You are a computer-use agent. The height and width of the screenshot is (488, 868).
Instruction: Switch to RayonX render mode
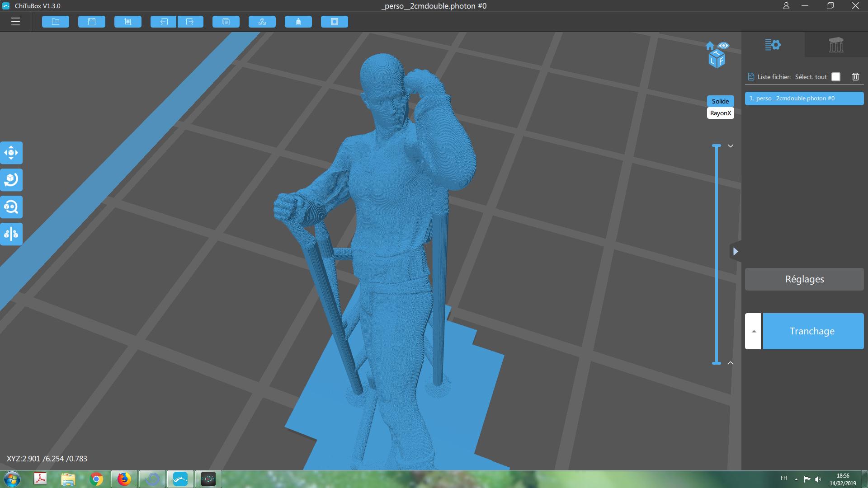(720, 113)
